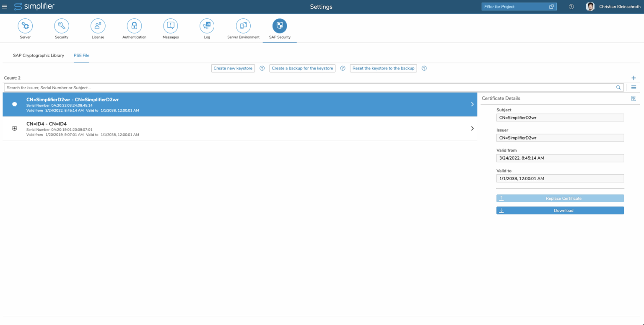The height and width of the screenshot is (325, 644).
Task: Click the Subject field value
Action: [560, 118]
